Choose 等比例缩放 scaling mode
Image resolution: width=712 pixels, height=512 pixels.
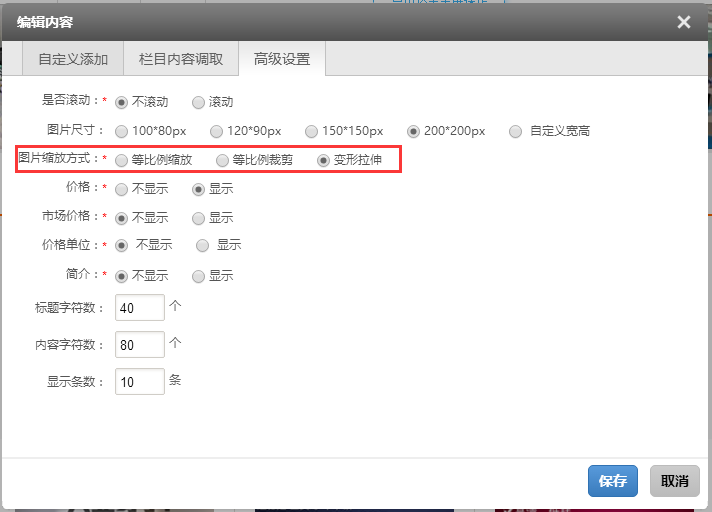click(122, 160)
